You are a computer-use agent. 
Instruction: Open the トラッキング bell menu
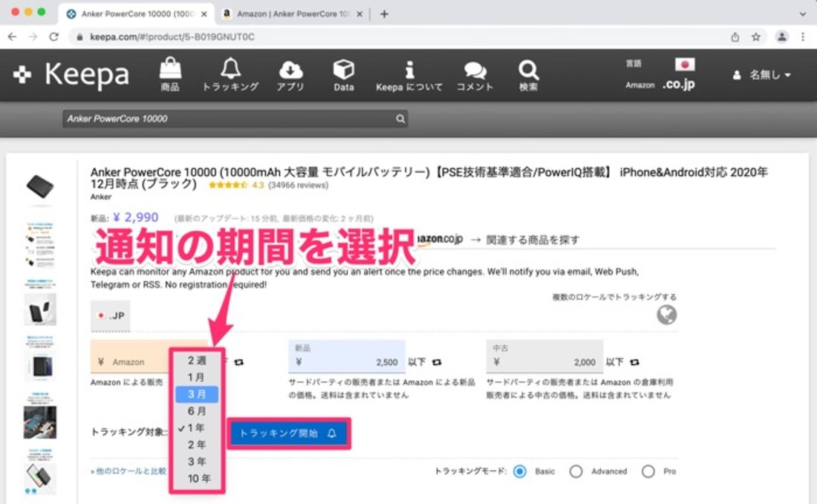[x=230, y=74]
